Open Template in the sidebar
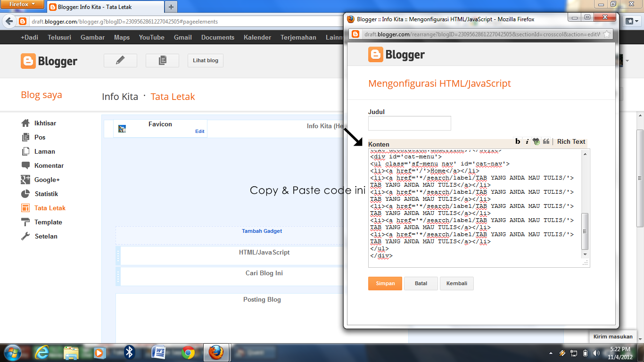The image size is (644, 362). (48, 222)
